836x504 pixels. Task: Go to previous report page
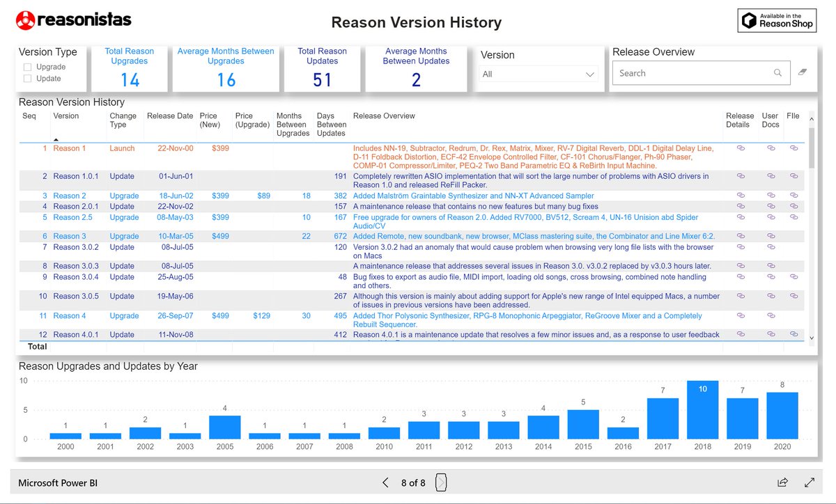point(385,482)
